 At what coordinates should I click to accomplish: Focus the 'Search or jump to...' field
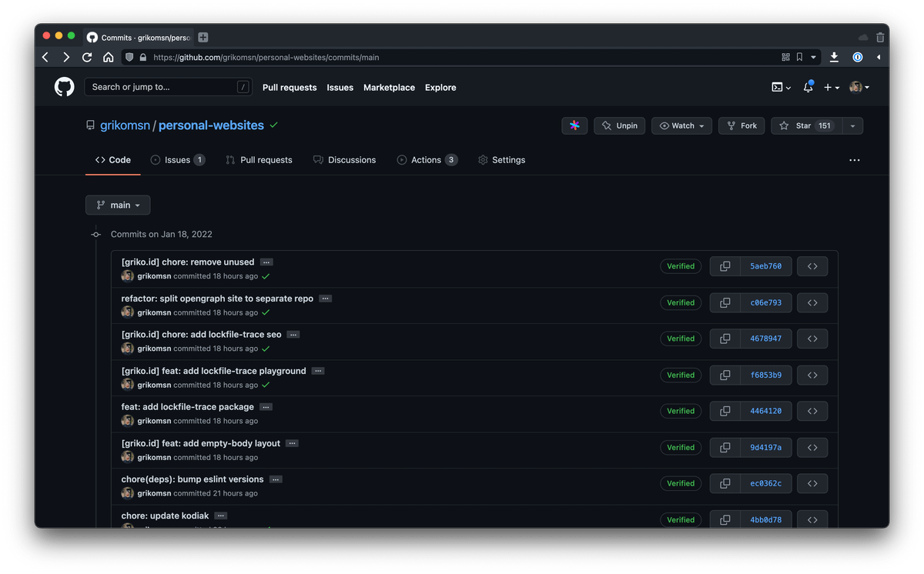click(169, 87)
